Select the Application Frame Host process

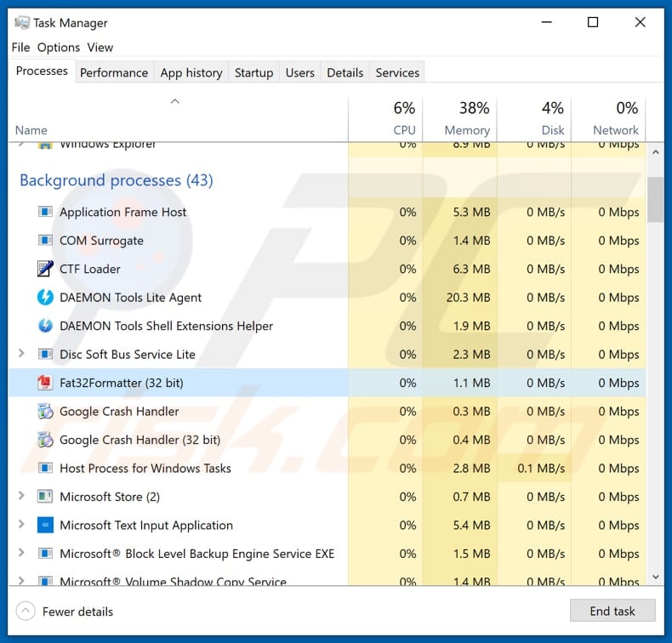coord(327,212)
